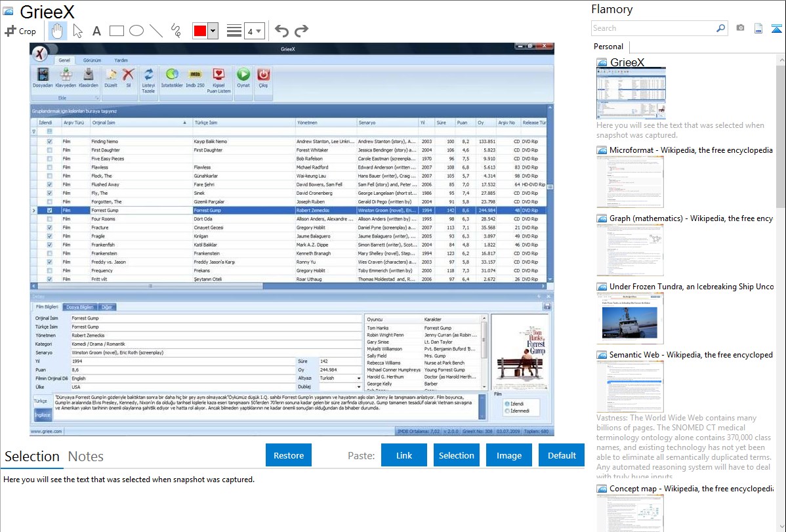Select the Crop tool
The image size is (786, 532).
(20, 31)
